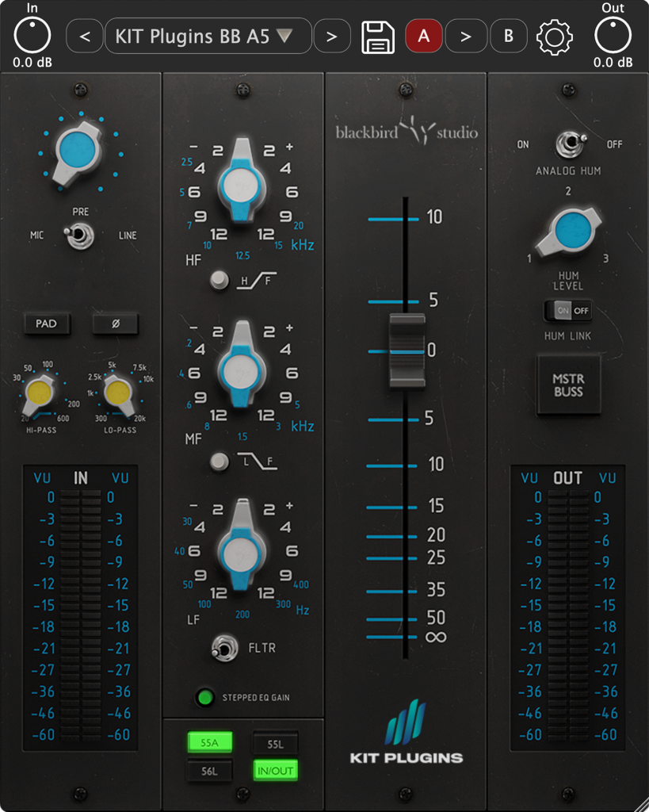Select preset slot A
The image size is (649, 812).
[424, 36]
